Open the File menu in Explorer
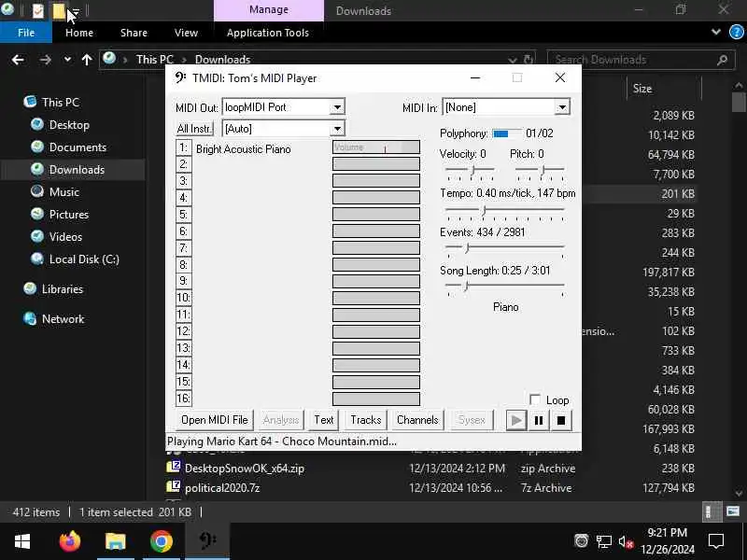The height and width of the screenshot is (560, 747). pos(26,33)
